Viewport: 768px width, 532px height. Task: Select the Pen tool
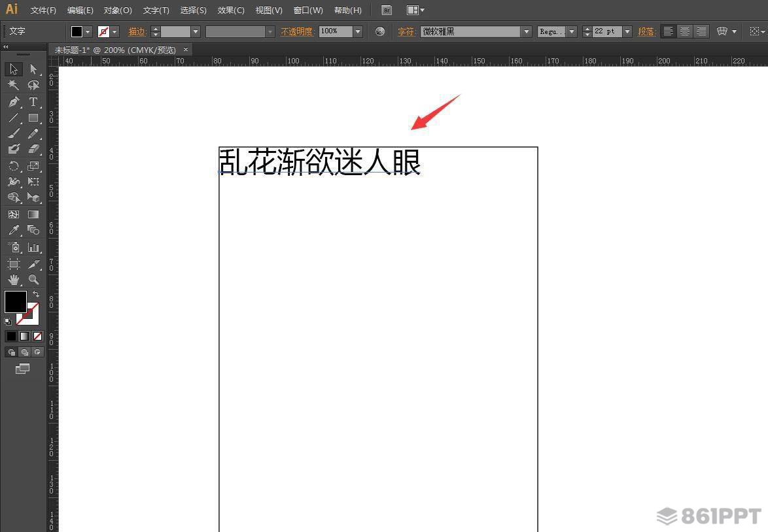tap(14, 102)
